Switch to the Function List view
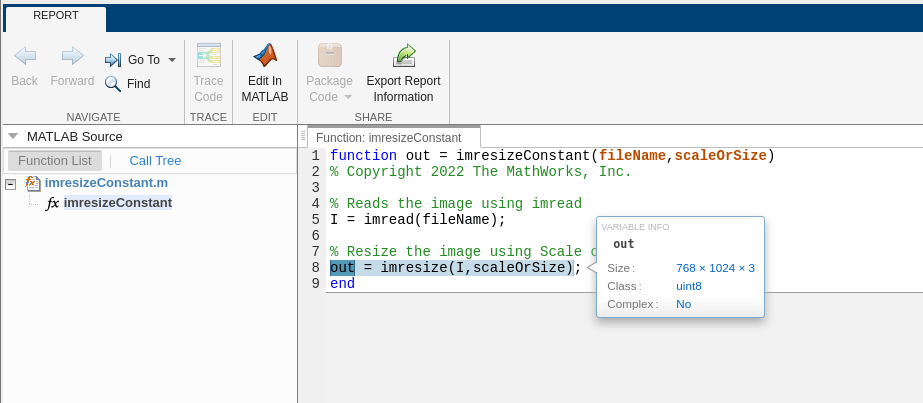 click(55, 160)
